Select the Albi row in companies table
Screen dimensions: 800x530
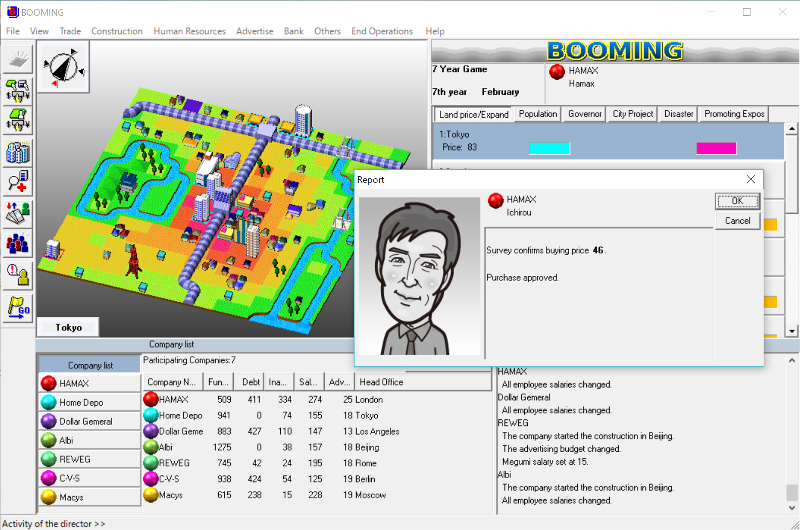(316, 447)
